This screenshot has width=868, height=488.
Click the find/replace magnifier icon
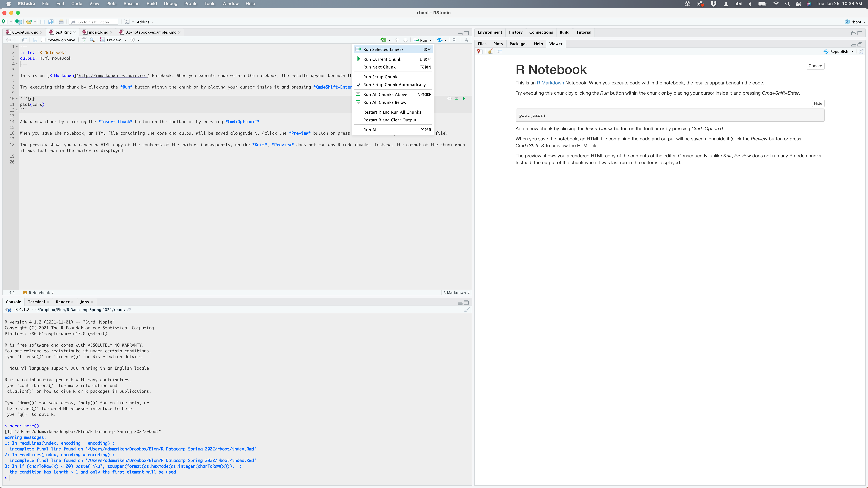[92, 40]
